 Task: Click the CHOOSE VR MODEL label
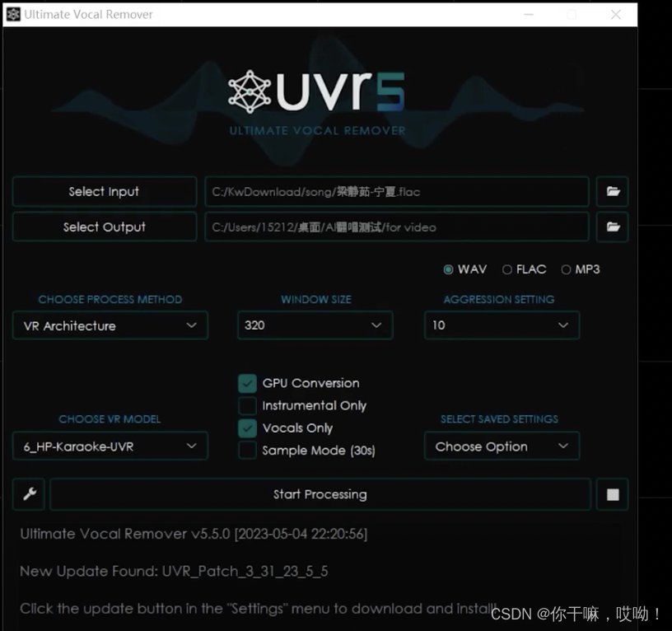pos(110,418)
